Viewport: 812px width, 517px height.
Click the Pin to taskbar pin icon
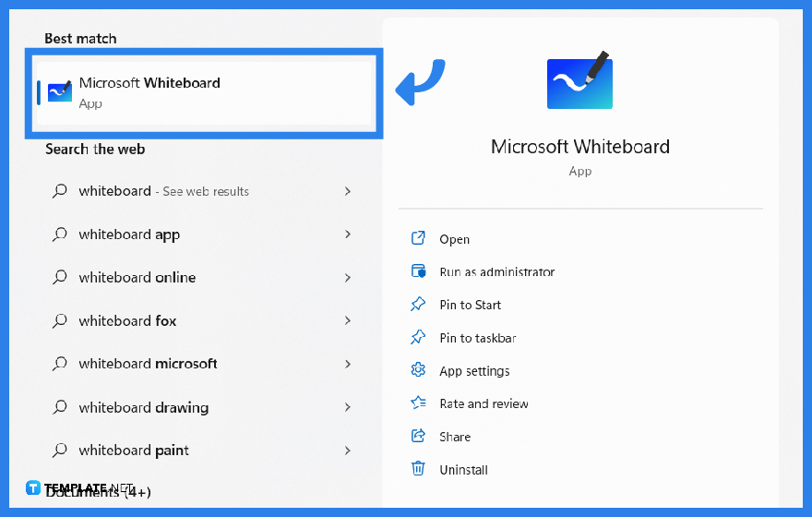pos(418,337)
